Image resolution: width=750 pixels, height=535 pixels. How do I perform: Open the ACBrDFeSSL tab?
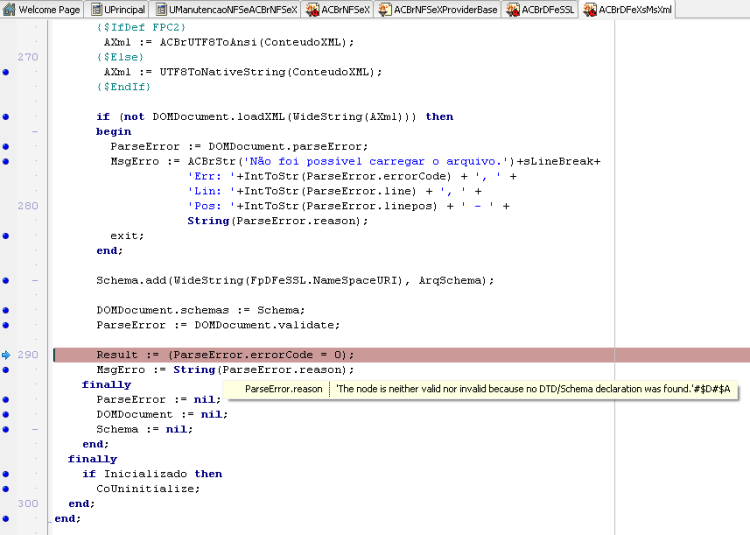coord(540,9)
